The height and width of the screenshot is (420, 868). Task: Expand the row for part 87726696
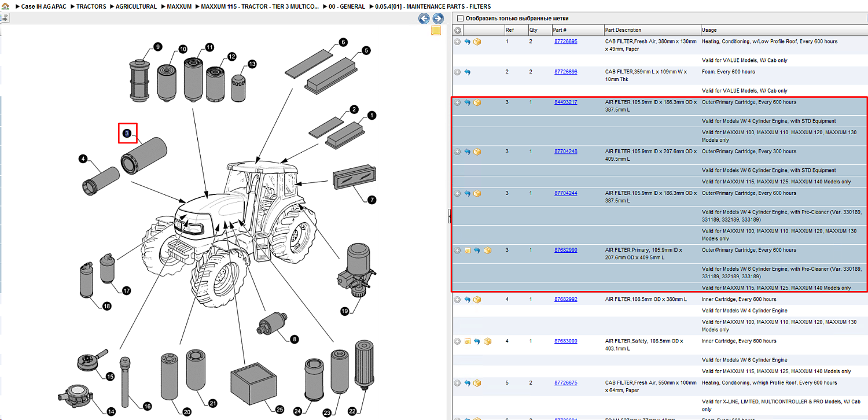(x=458, y=72)
